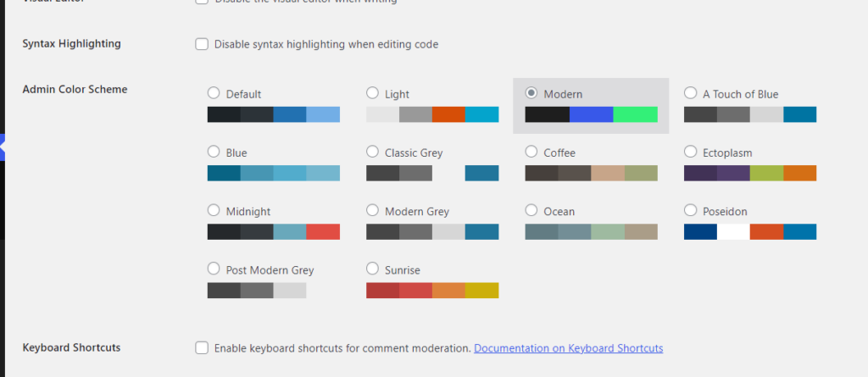This screenshot has height=377, width=868.
Task: Select the Coffee color scheme radio button
Action: click(531, 151)
